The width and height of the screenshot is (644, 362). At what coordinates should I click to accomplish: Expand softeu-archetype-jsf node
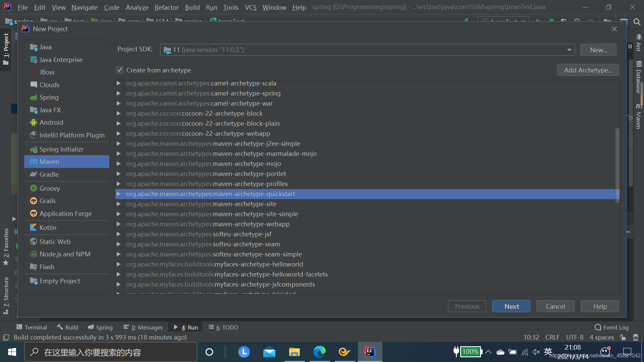tap(118, 234)
